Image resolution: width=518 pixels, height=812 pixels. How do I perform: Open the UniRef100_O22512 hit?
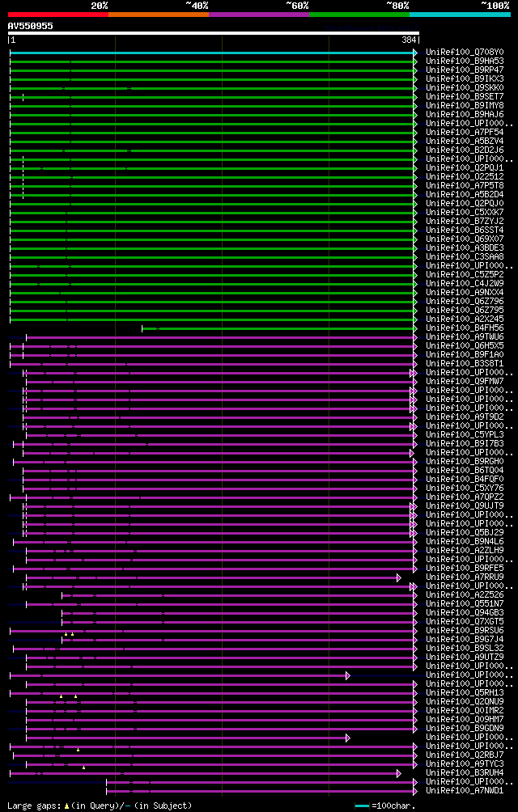[x=465, y=176]
